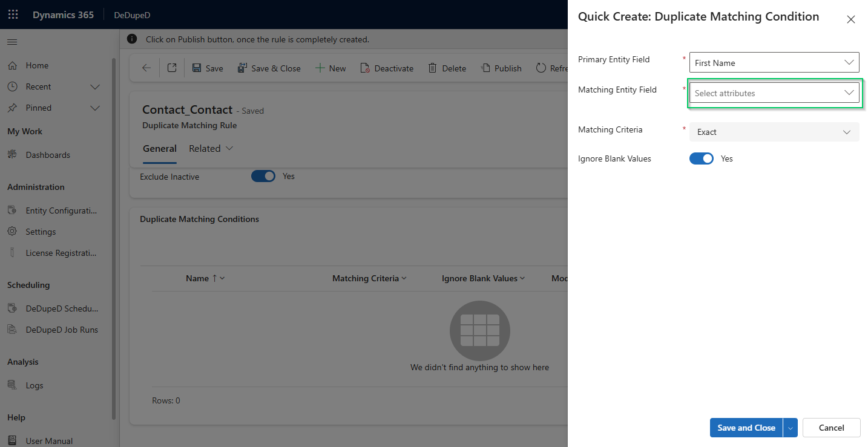Cancel the quick create form
The image size is (868, 447).
coord(831,428)
